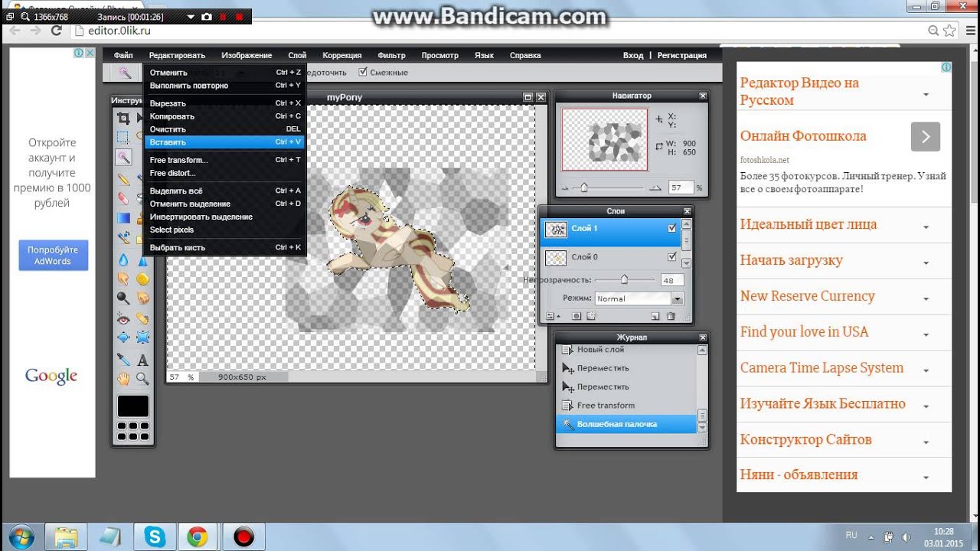
Task: Choose Free transform... menu entry
Action: [x=224, y=160]
